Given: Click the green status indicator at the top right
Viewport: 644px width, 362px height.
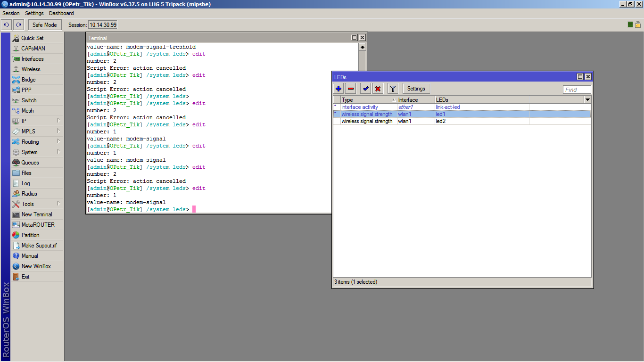Looking at the screenshot, I should (630, 25).
